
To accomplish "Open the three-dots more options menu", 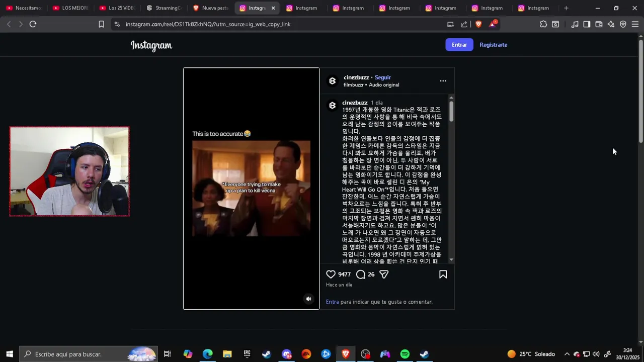I will [x=443, y=81].
